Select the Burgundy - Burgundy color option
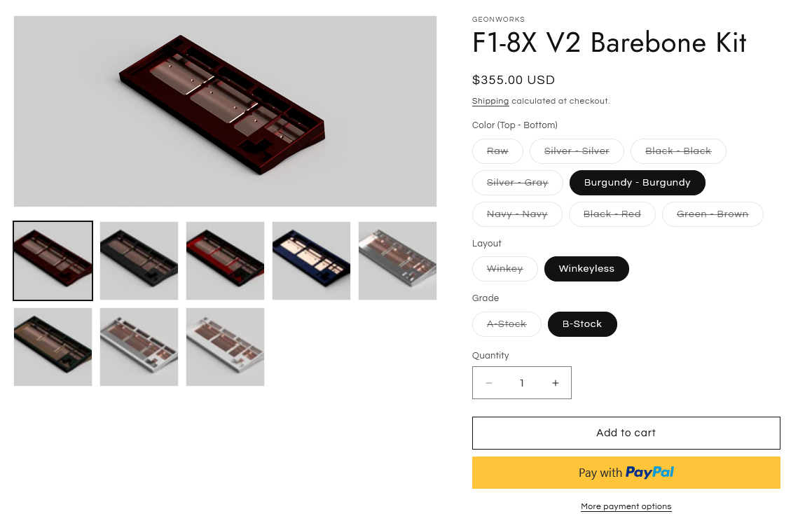 pyautogui.click(x=637, y=183)
